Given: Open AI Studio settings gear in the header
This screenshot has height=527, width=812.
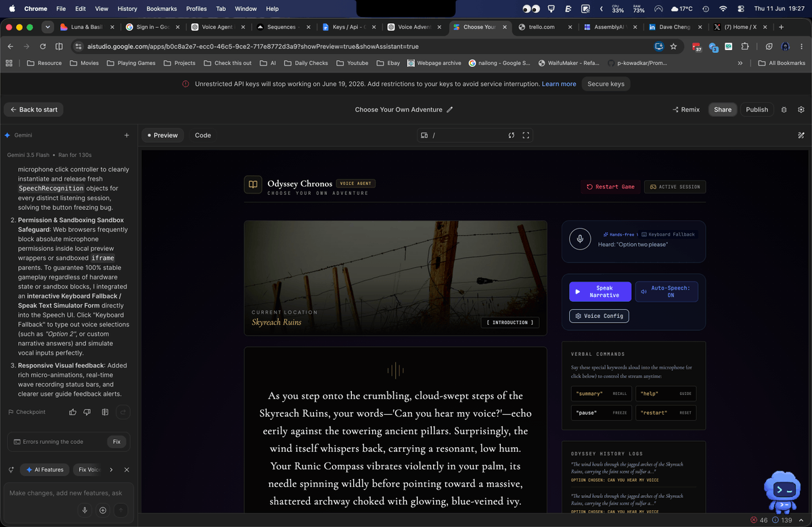Looking at the screenshot, I should [x=801, y=110].
